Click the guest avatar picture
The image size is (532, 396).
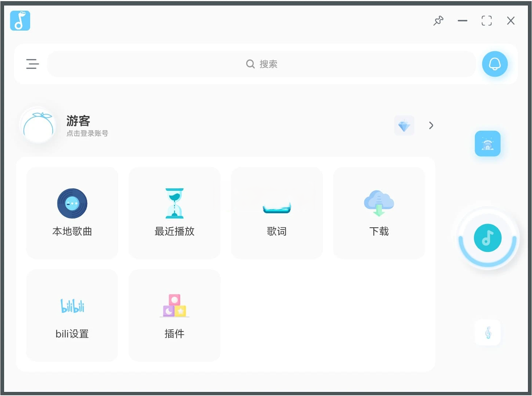click(38, 125)
